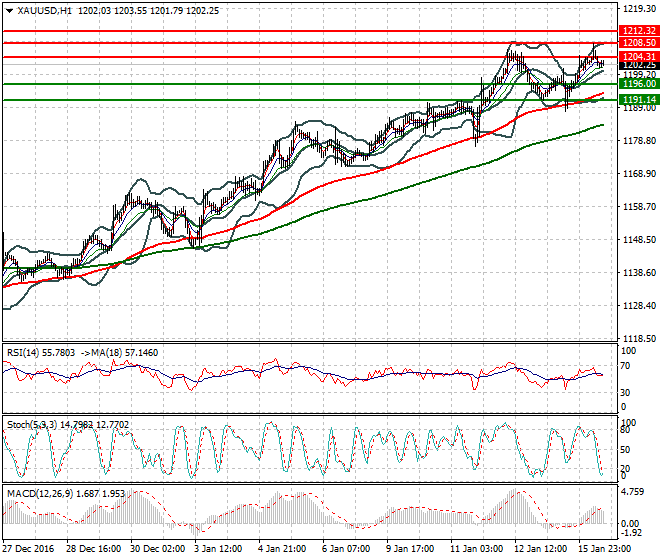Click the 1118.50 price scale value

(x=639, y=338)
